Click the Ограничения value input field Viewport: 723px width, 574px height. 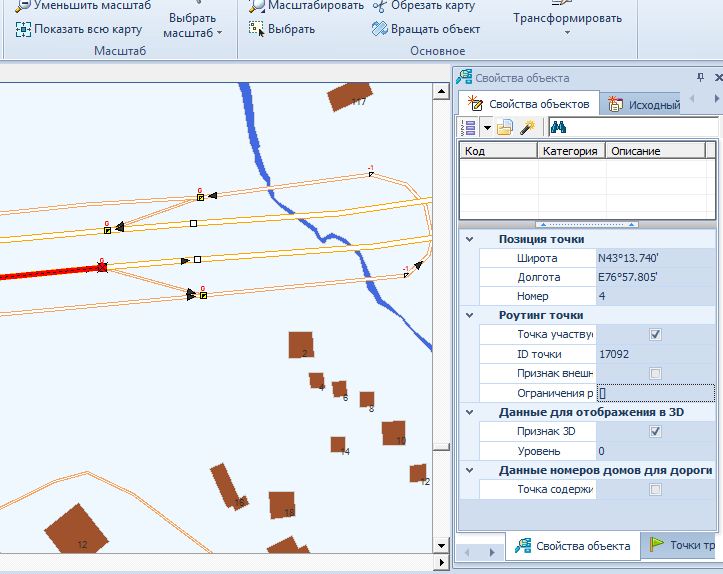click(655, 393)
